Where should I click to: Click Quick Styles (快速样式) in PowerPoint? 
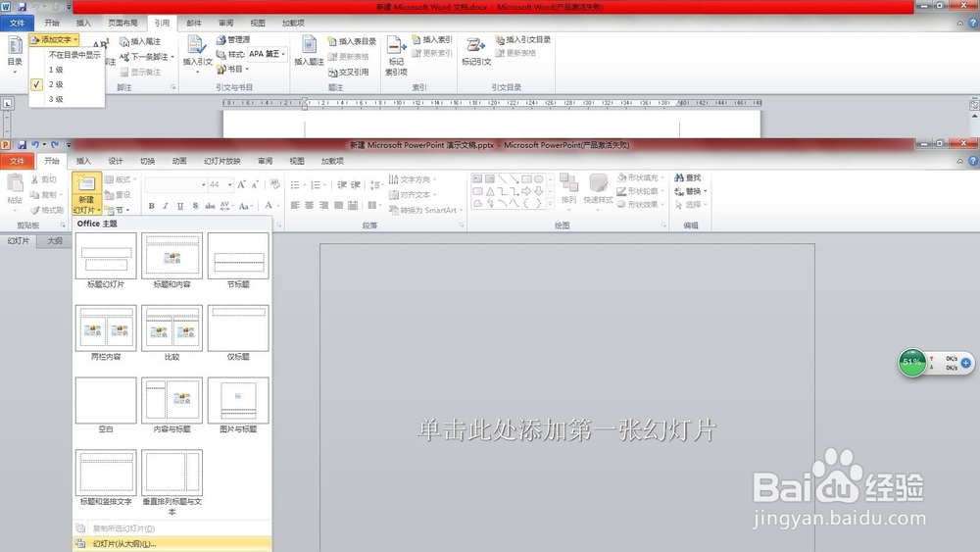click(598, 189)
